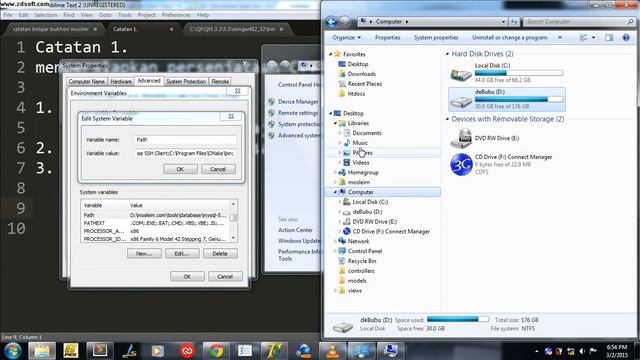Open Local Disk (C:) drive icon in main pane
The width and height of the screenshot is (640, 360).
461,73
